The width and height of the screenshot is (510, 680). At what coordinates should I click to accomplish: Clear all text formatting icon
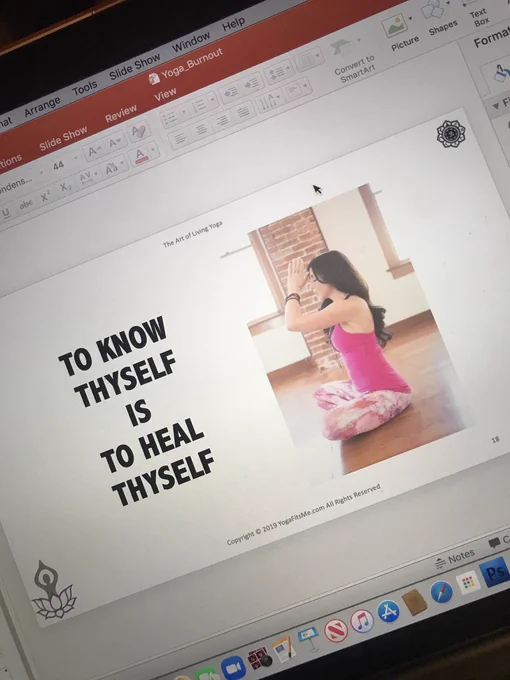[x=139, y=131]
